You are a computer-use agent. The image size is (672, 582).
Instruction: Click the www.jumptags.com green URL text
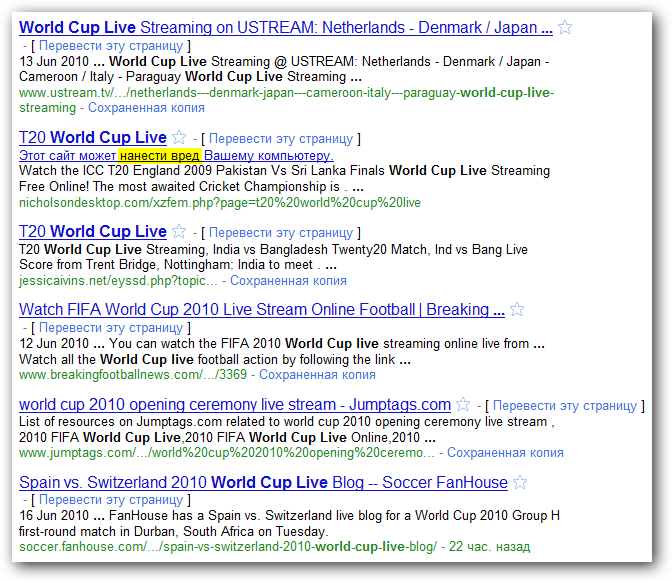[x=227, y=453]
